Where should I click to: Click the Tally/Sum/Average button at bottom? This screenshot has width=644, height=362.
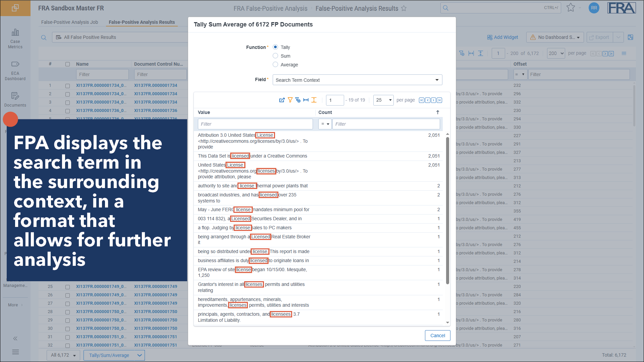click(x=109, y=355)
